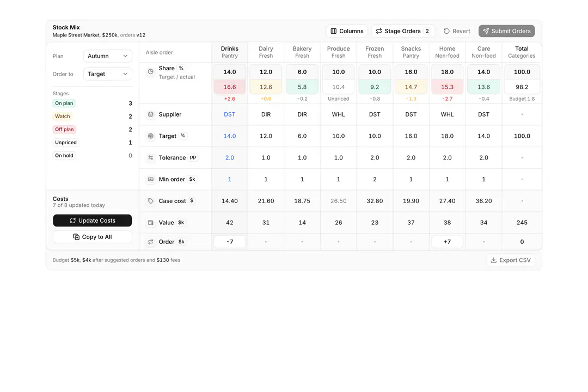588x392 pixels.
Task: Filter by the On plan stage
Action: point(64,103)
